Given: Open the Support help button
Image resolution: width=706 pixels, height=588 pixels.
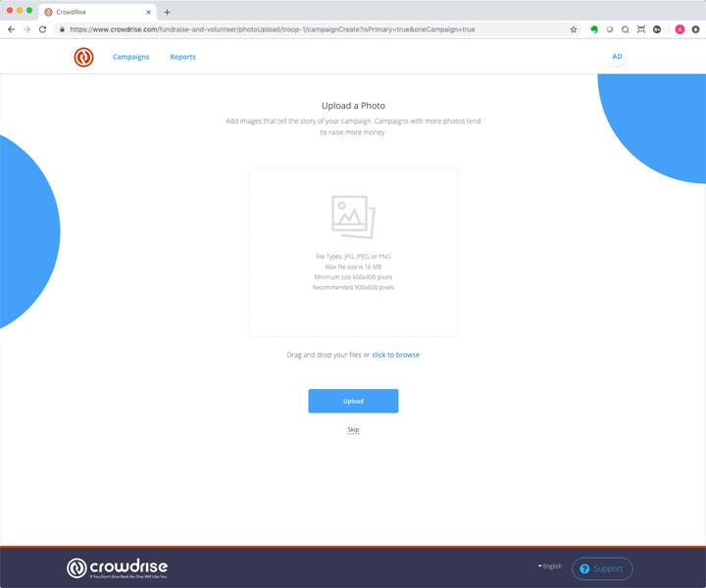Looking at the screenshot, I should point(602,568).
